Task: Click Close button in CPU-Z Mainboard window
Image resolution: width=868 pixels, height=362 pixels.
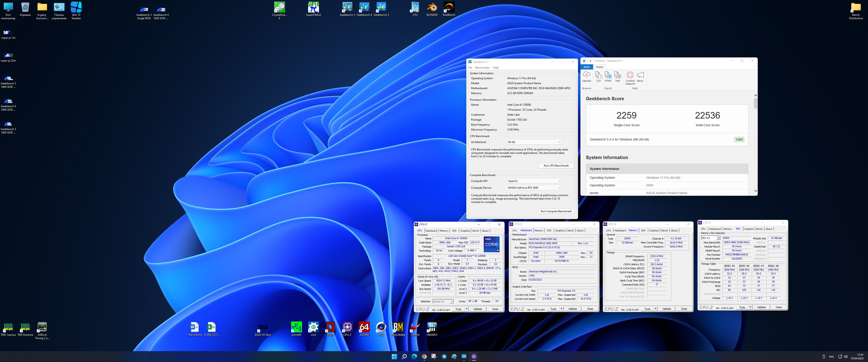Action: 590,309
